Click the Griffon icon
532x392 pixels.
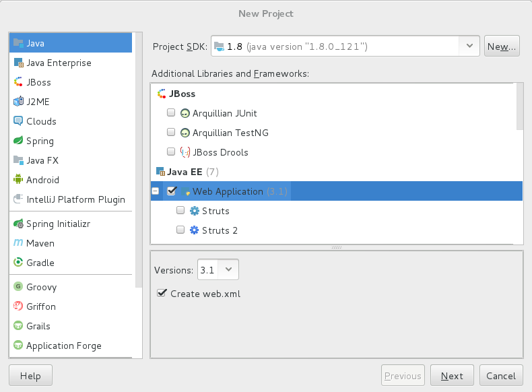18,306
